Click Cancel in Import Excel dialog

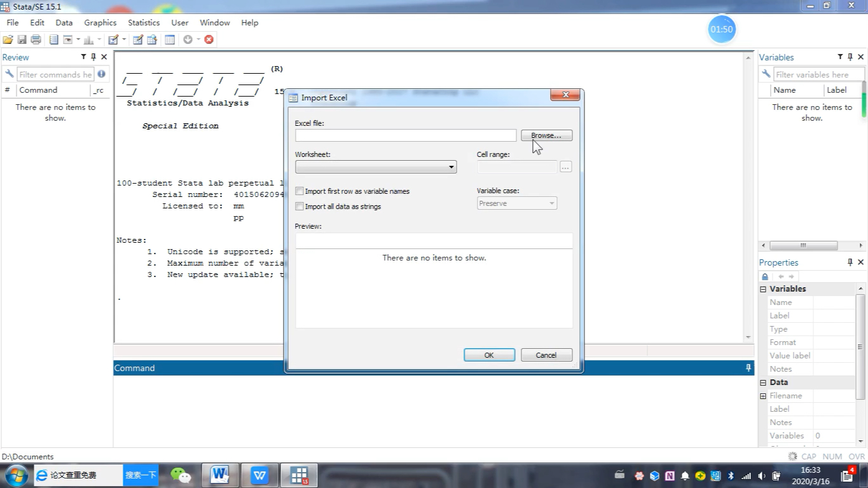(546, 355)
